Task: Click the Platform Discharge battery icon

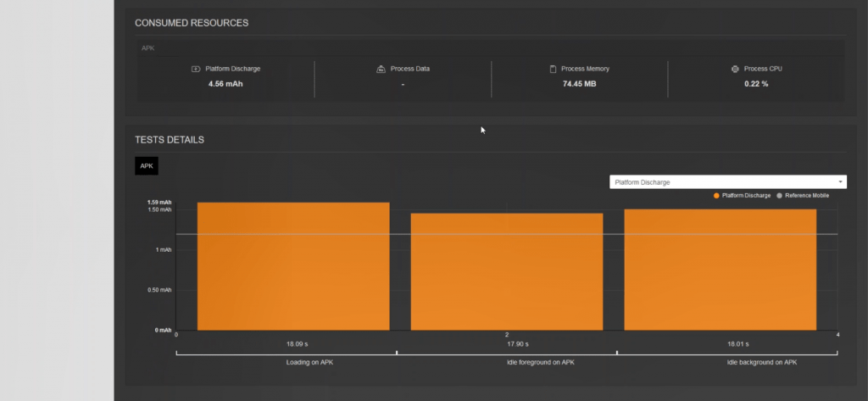Action: coord(196,69)
